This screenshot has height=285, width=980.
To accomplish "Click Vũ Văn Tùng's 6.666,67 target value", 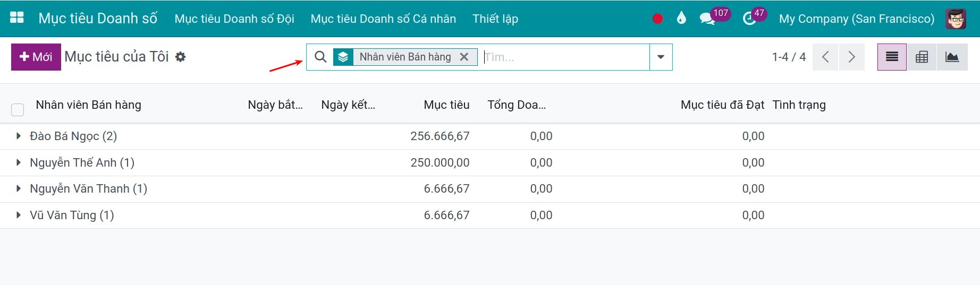I will coord(446,215).
